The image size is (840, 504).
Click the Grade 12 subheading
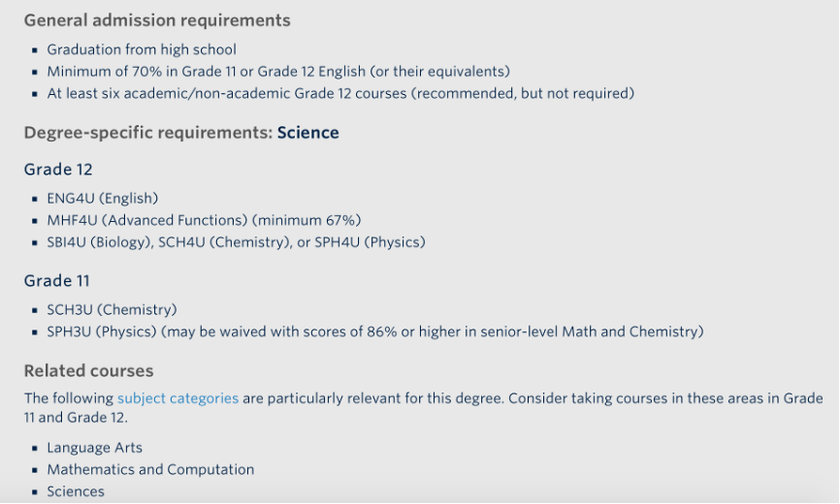click(x=58, y=170)
